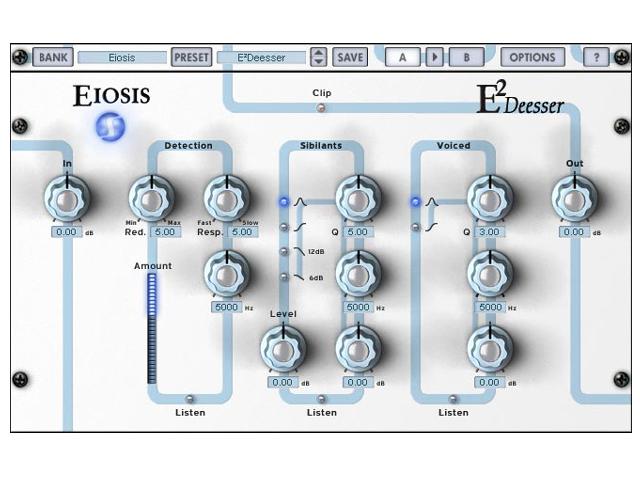Click the Voiced Q 3.00 value field
The width and height of the screenshot is (640, 480).
[x=489, y=232]
